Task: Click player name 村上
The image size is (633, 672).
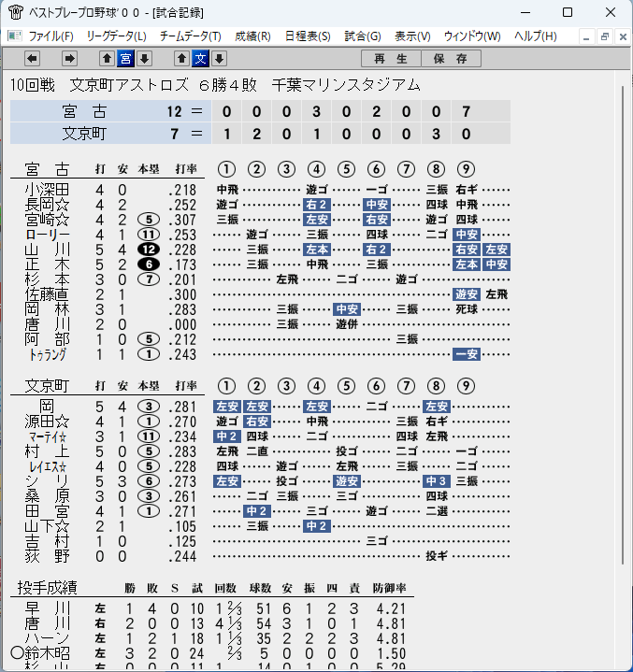Action: pos(47,451)
